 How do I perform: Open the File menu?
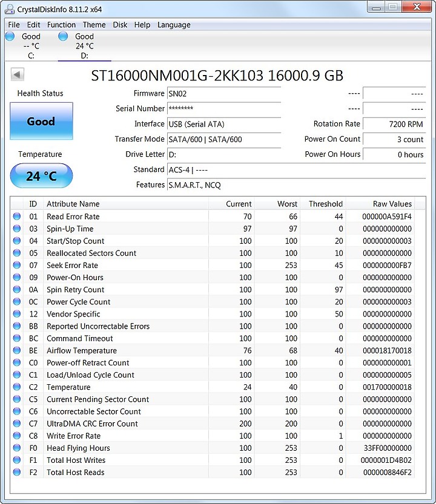coord(14,25)
